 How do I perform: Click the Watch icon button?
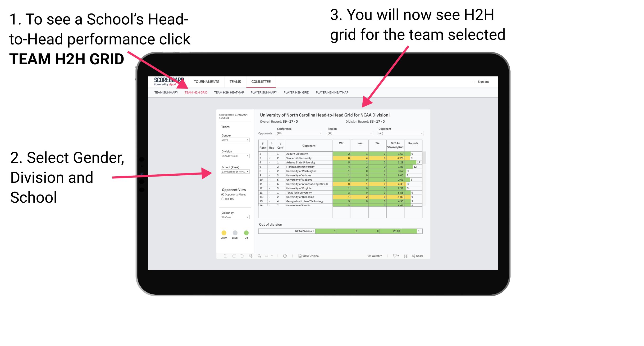tap(368, 256)
